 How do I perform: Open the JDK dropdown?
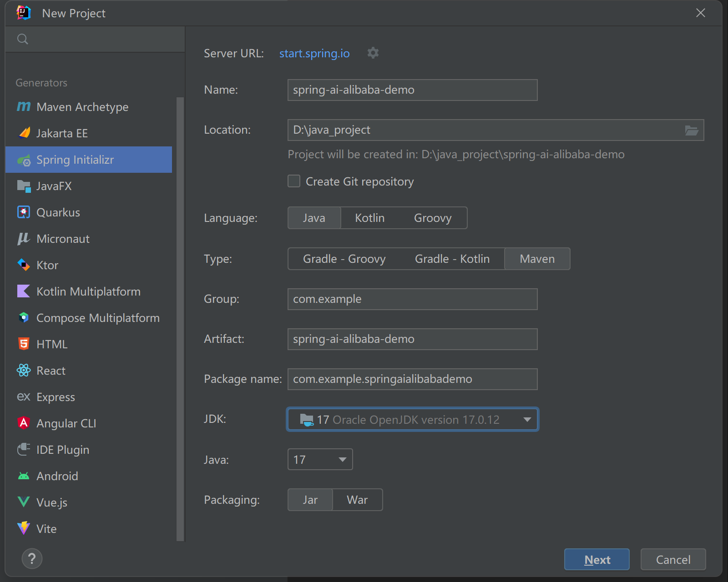tap(413, 419)
